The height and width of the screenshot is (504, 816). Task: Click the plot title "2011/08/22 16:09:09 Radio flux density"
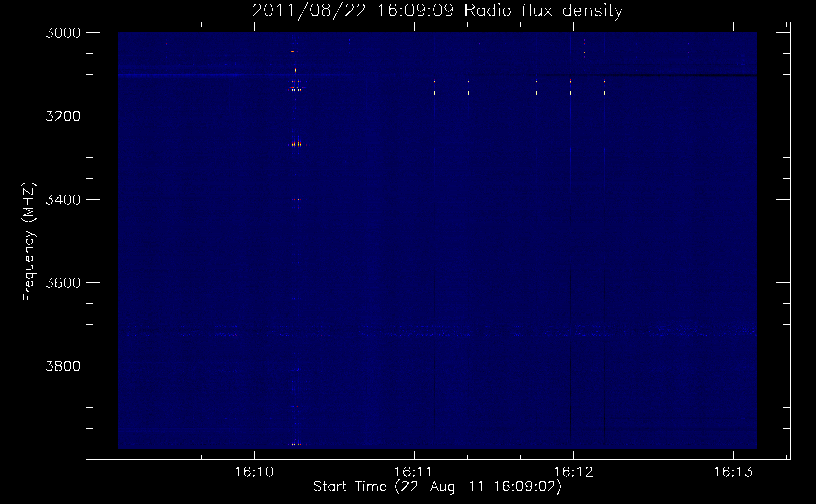pyautogui.click(x=437, y=11)
